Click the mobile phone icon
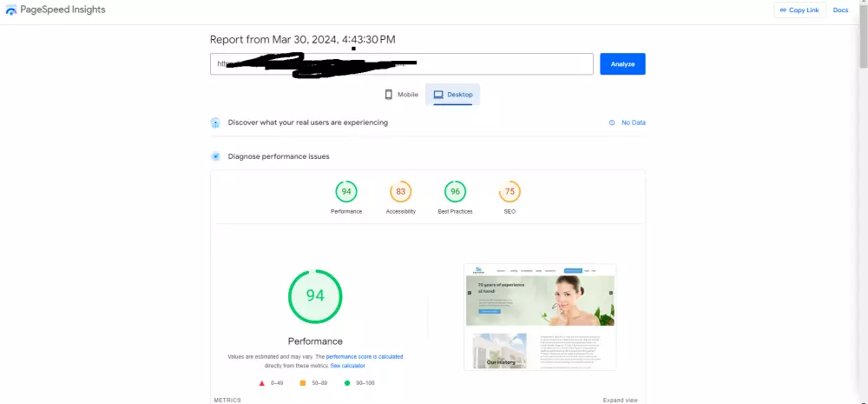Viewport: 868px width, 404px height. (x=389, y=94)
